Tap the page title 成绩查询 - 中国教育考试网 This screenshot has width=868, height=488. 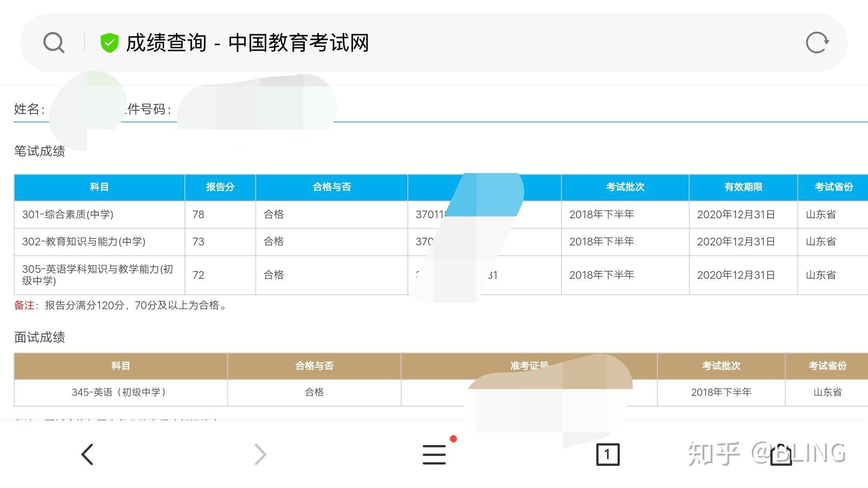click(x=248, y=43)
